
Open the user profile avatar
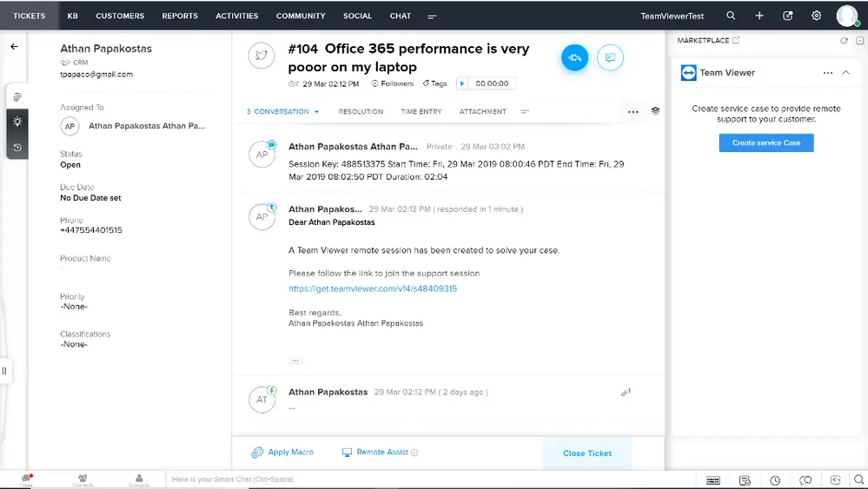coord(847,16)
